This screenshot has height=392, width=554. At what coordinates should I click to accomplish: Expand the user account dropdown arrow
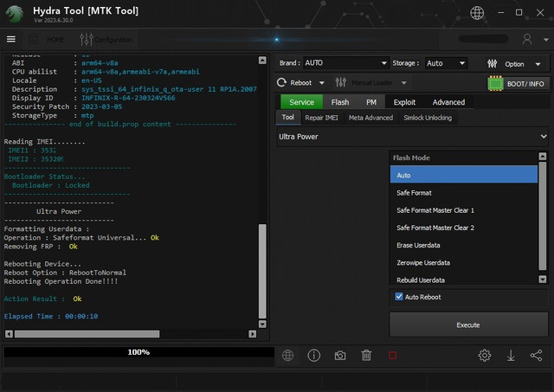(546, 40)
